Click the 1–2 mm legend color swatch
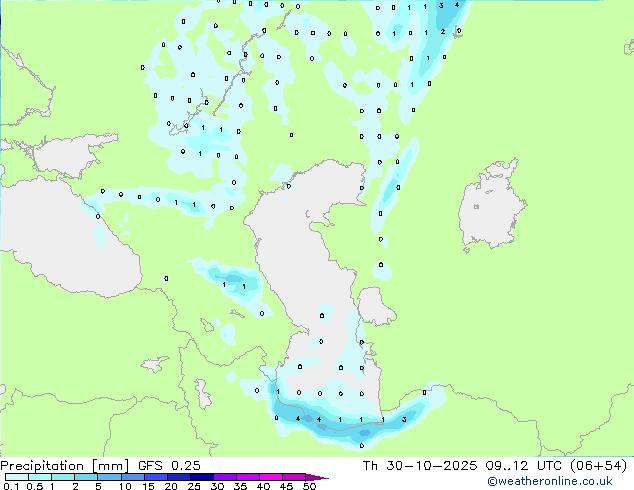 click(63, 477)
